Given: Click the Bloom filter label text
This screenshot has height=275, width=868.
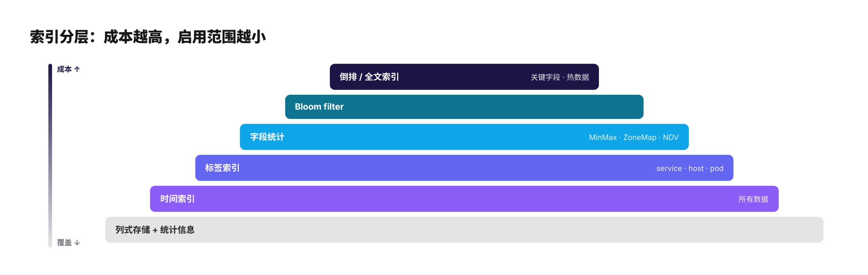Looking at the screenshot, I should click(x=319, y=107).
